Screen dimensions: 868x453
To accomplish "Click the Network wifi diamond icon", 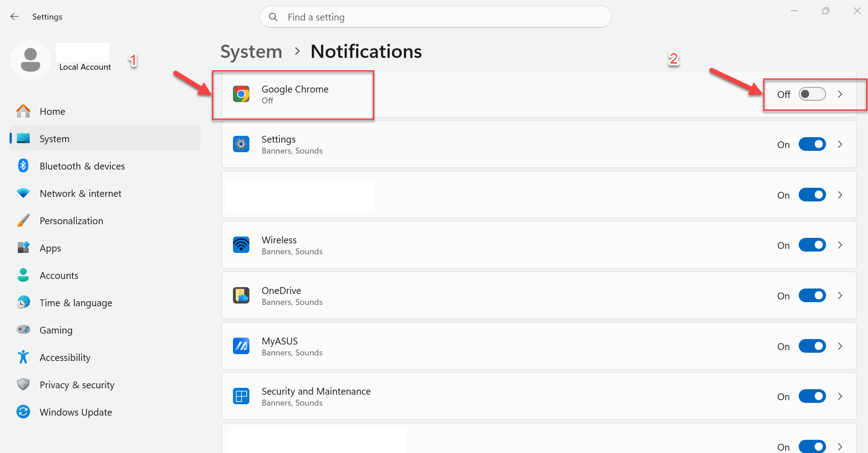I will point(23,193).
